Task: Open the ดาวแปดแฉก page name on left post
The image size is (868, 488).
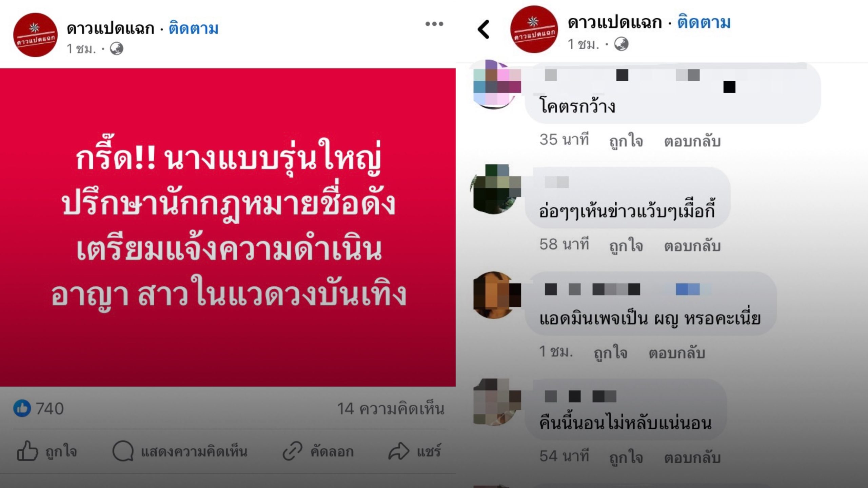Action: (x=111, y=28)
